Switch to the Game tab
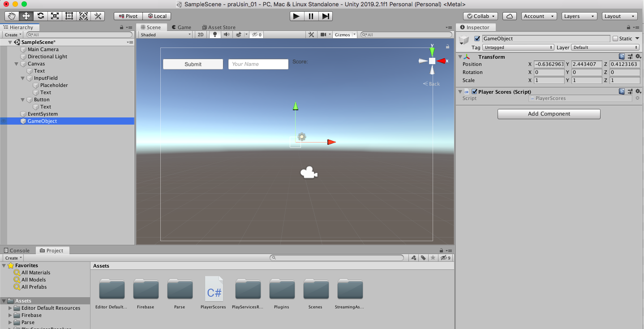This screenshot has width=644, height=329. pyautogui.click(x=181, y=27)
